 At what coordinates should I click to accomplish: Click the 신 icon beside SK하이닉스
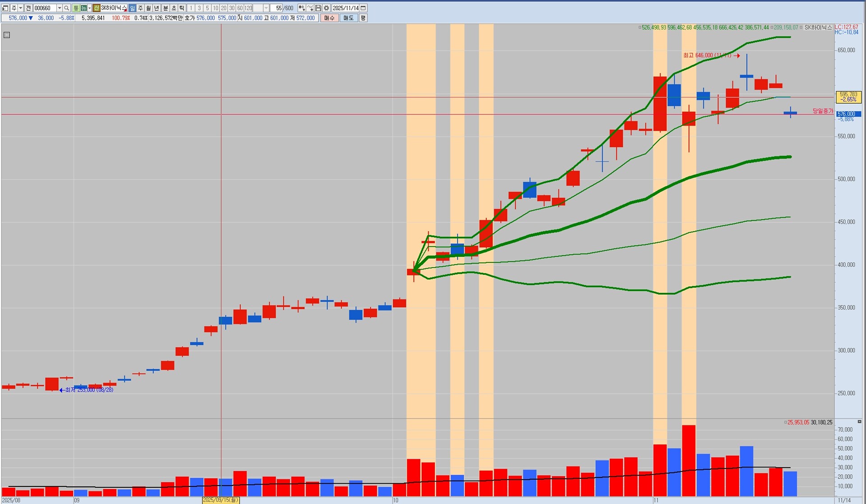(x=96, y=8)
